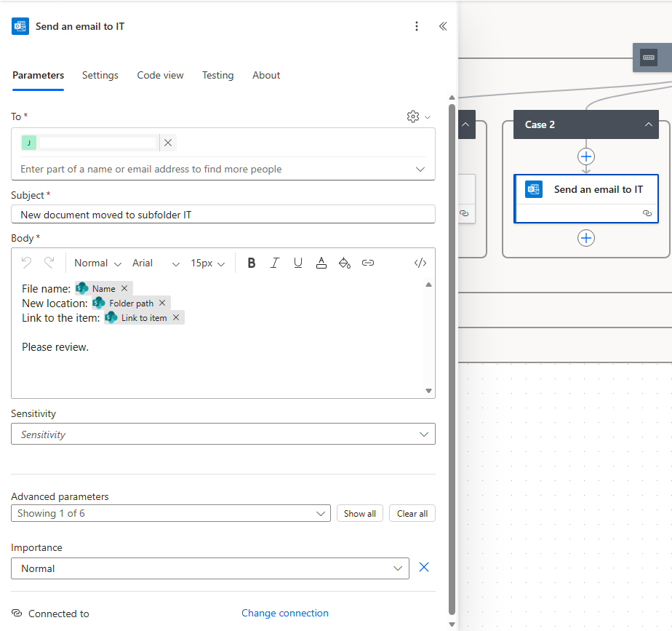Click the link icon on left partial card

[x=464, y=213]
